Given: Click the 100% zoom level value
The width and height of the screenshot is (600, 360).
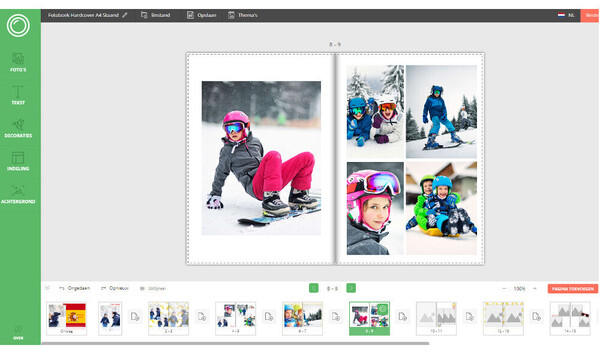Looking at the screenshot, I should [x=519, y=288].
